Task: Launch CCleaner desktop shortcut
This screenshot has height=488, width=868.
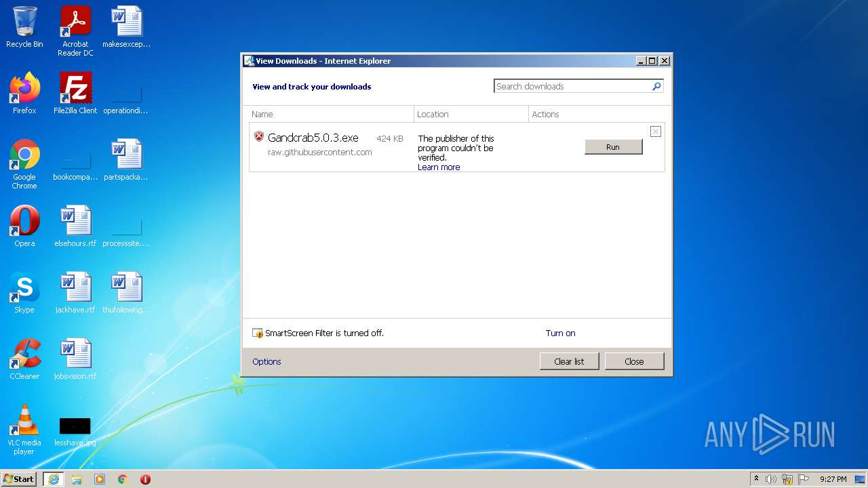Action: pyautogui.click(x=24, y=359)
